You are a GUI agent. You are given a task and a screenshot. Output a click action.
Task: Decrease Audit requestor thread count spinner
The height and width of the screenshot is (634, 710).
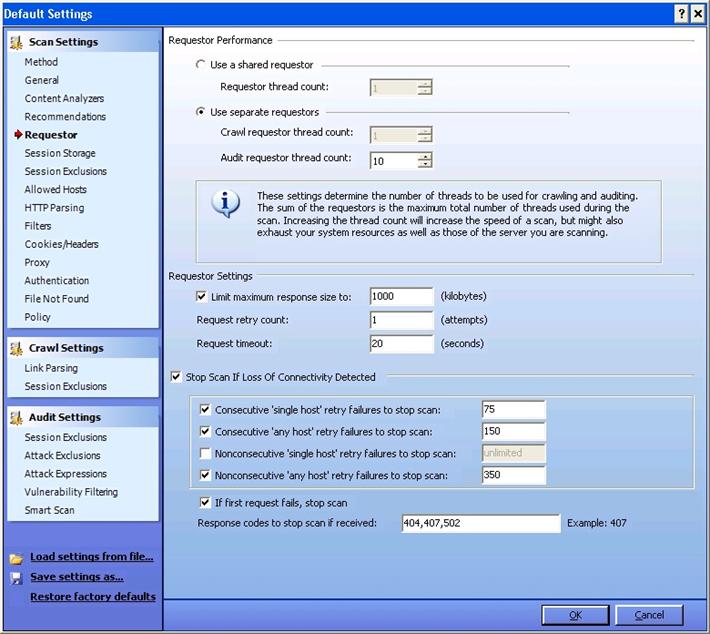[425, 164]
